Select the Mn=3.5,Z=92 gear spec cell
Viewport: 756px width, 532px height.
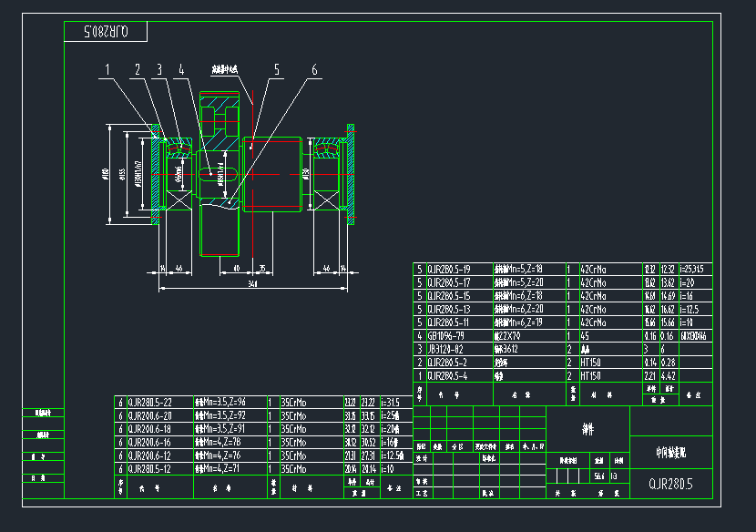coord(230,415)
